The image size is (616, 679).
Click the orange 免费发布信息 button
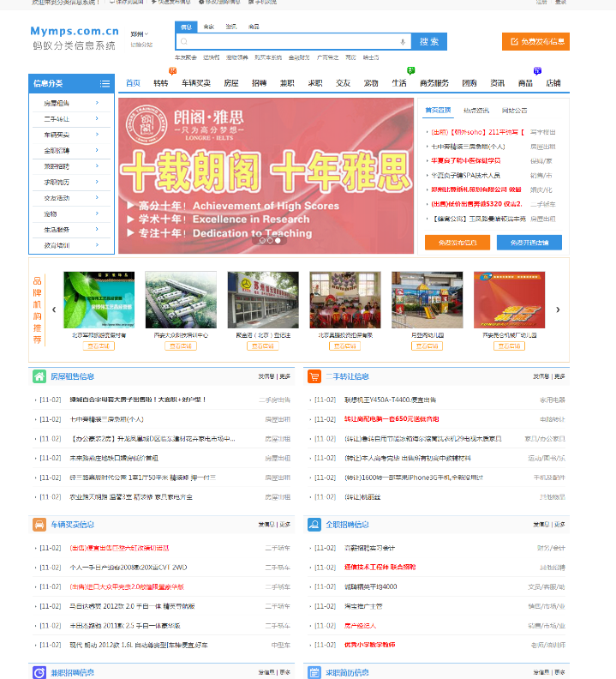tap(535, 41)
